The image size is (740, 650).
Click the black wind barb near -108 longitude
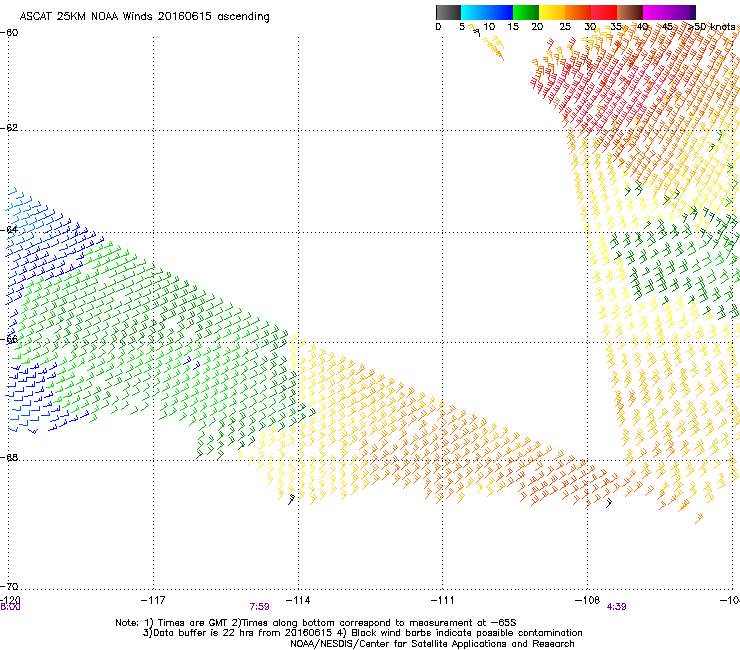click(609, 503)
